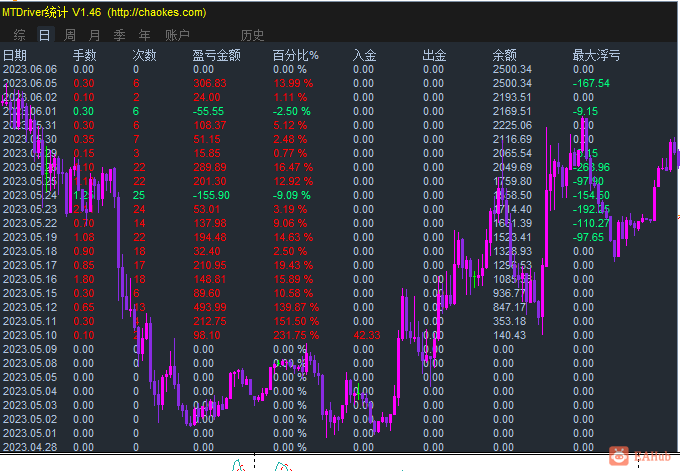Click profit value 108.37
The image size is (680, 471).
(210, 125)
